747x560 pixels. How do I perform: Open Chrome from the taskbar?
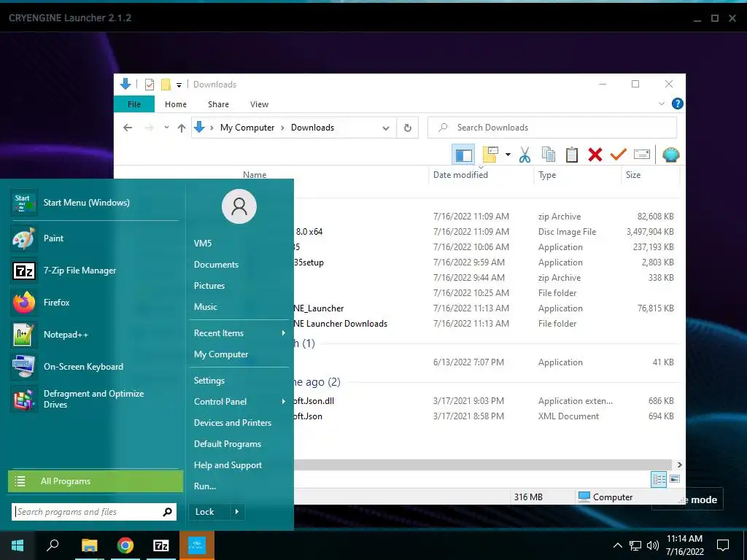(x=125, y=545)
